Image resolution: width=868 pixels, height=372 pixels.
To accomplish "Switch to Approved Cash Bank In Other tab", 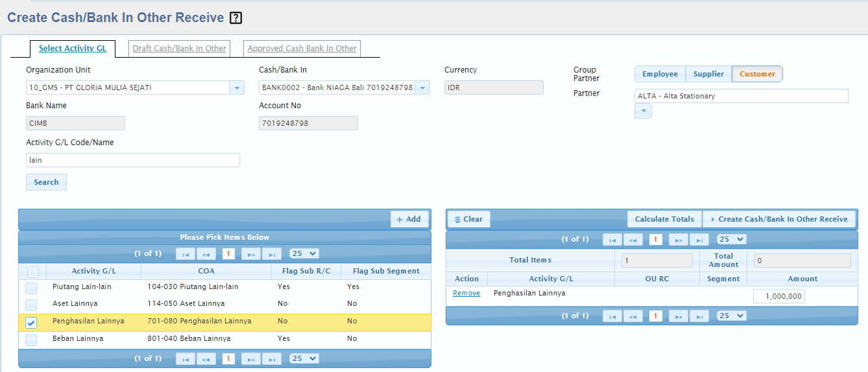I will (x=302, y=49).
